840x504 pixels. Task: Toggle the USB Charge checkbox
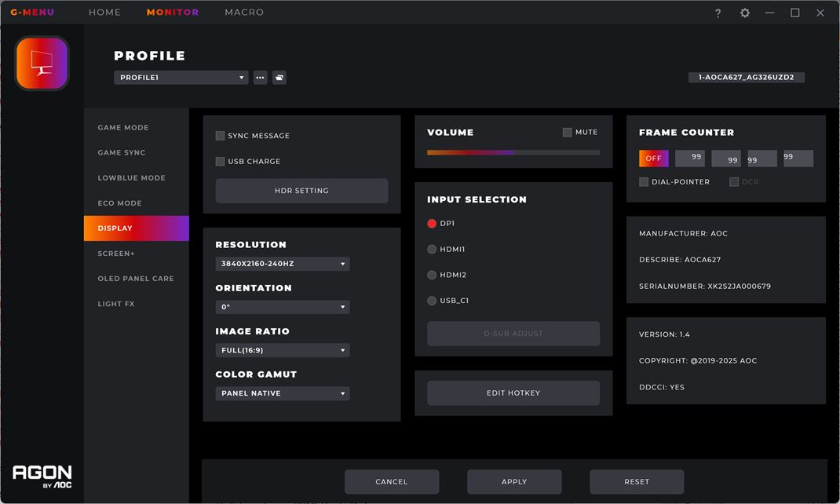pyautogui.click(x=220, y=161)
